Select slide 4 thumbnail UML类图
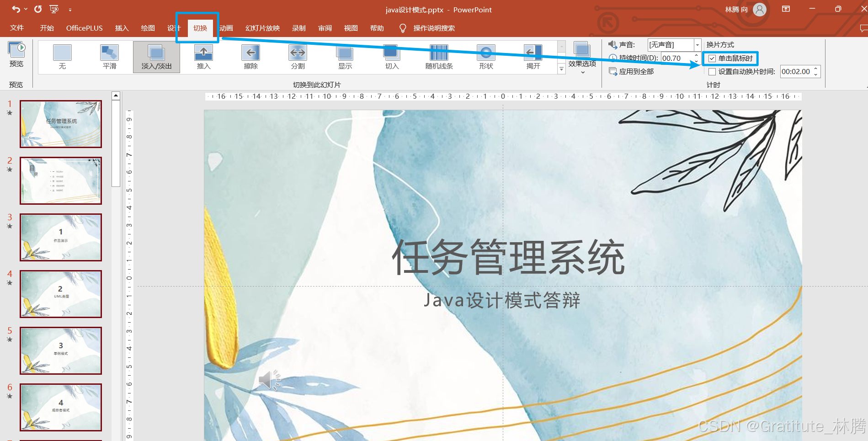Viewport: 868px width, 441px height. (61, 294)
